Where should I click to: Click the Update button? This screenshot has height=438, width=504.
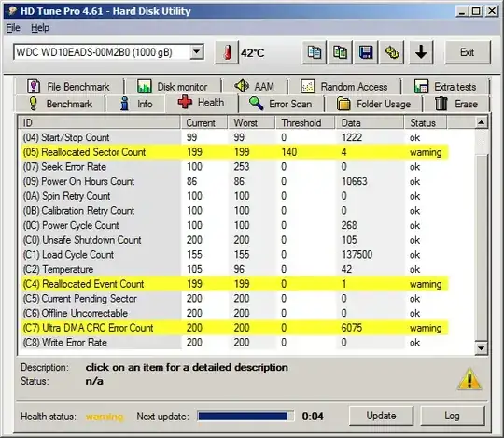point(381,416)
